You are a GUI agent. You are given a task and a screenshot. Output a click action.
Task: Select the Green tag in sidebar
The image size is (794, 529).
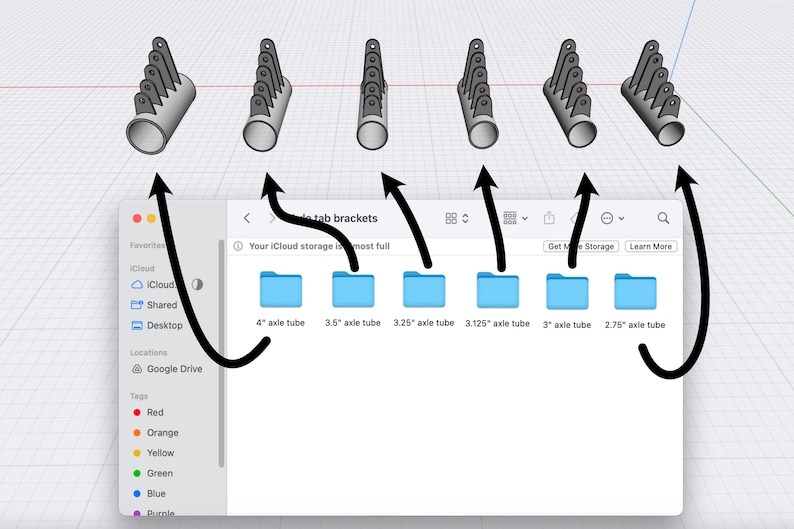coord(153,473)
